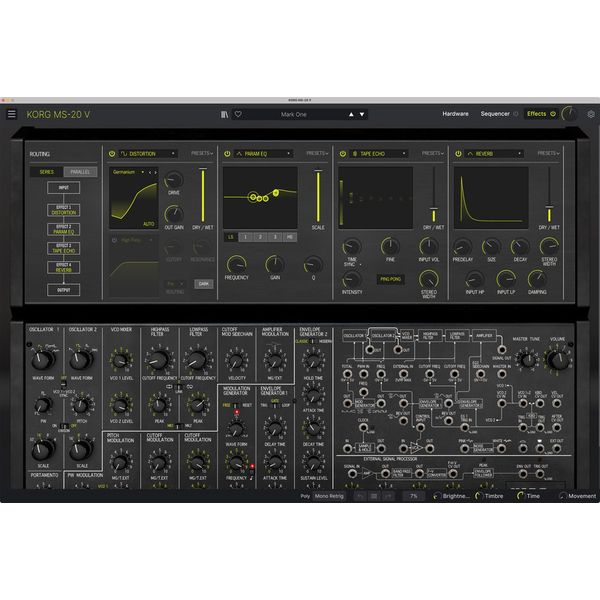Expand Tape Echo Presets menu
Screen dimensions: 600x600
point(433,153)
